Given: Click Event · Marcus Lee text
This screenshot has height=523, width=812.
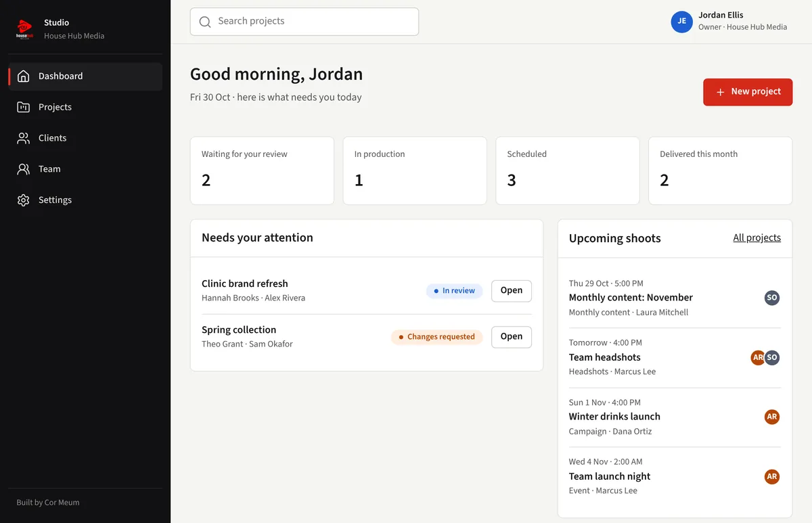Looking at the screenshot, I should click(x=603, y=491).
